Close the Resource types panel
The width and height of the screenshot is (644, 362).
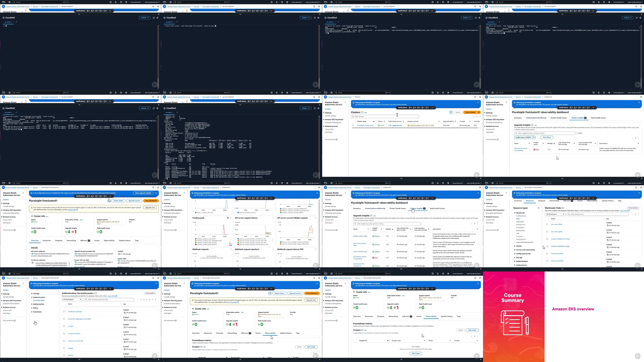click(539, 208)
